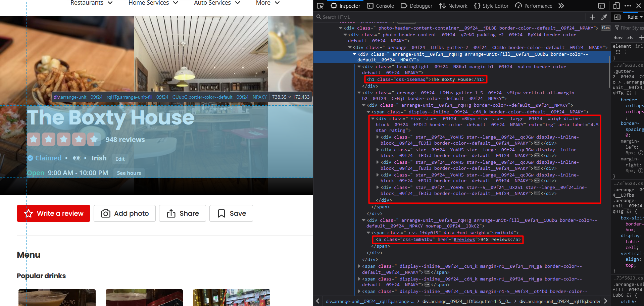The image size is (644, 306).
Task: Click the Filter Styles funnel icon
Action: [617, 28]
